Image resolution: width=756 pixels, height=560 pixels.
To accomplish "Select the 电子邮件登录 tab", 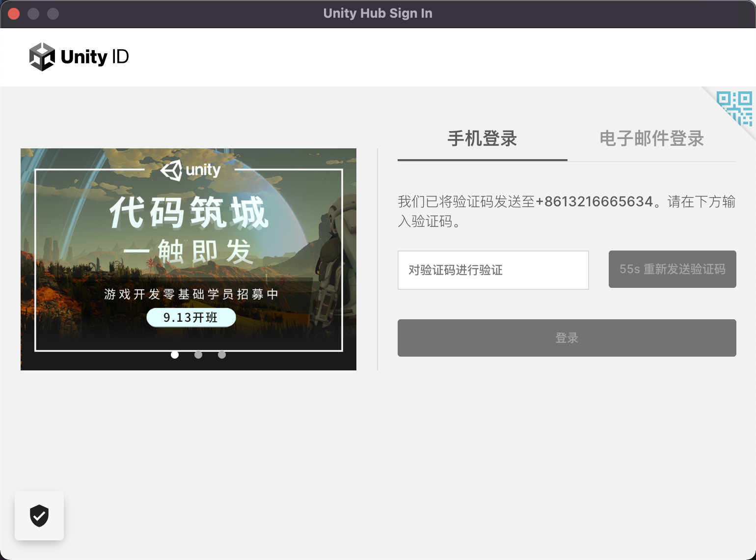I will [652, 139].
